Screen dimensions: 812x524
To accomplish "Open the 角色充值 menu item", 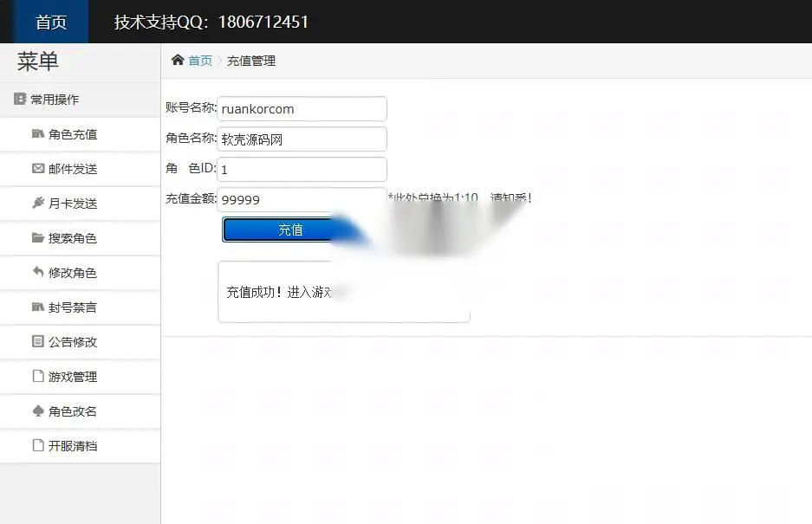I will click(x=81, y=134).
